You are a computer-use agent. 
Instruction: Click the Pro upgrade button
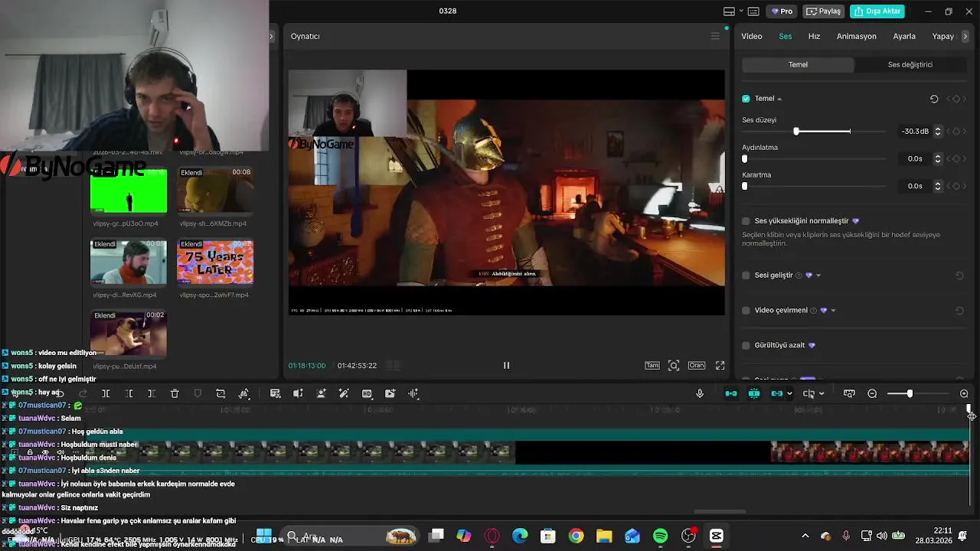coord(782,11)
